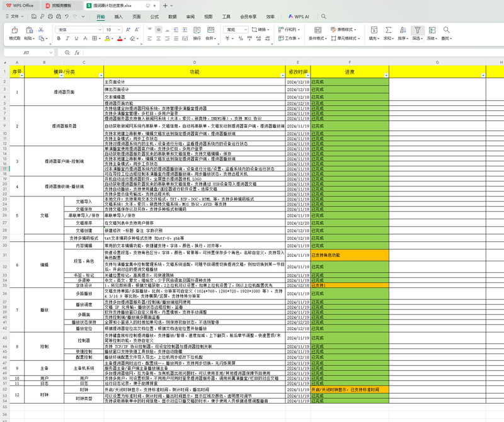
Task: Toggle Strikethrough formatting
Action: pos(85,38)
